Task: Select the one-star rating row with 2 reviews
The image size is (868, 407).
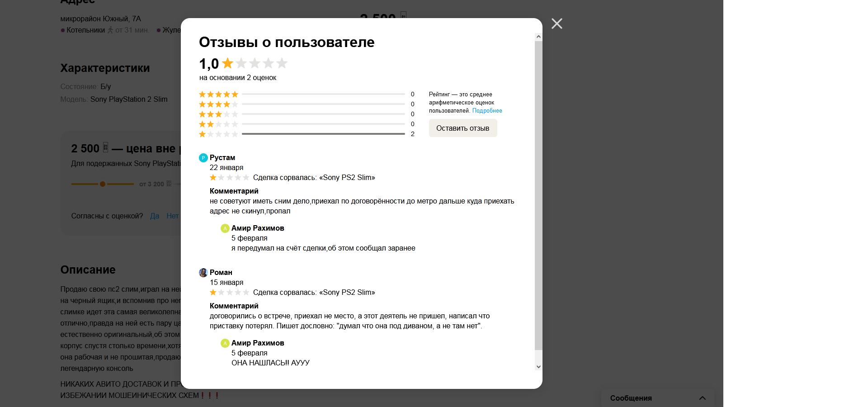Action: (307, 134)
